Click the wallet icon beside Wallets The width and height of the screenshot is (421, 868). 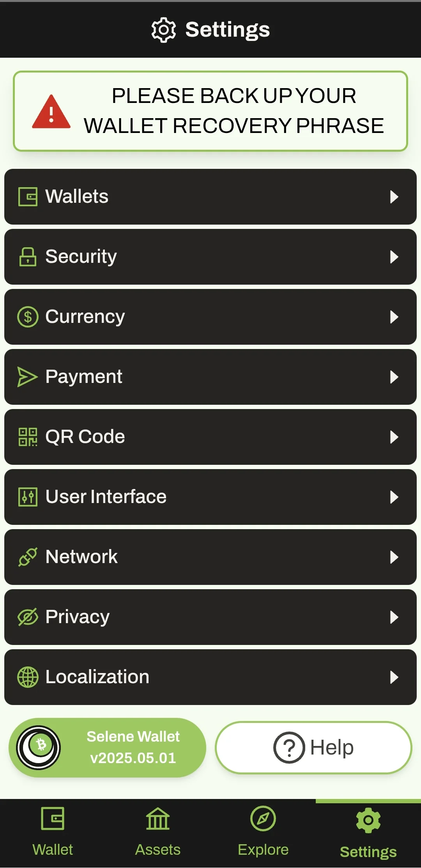(28, 197)
